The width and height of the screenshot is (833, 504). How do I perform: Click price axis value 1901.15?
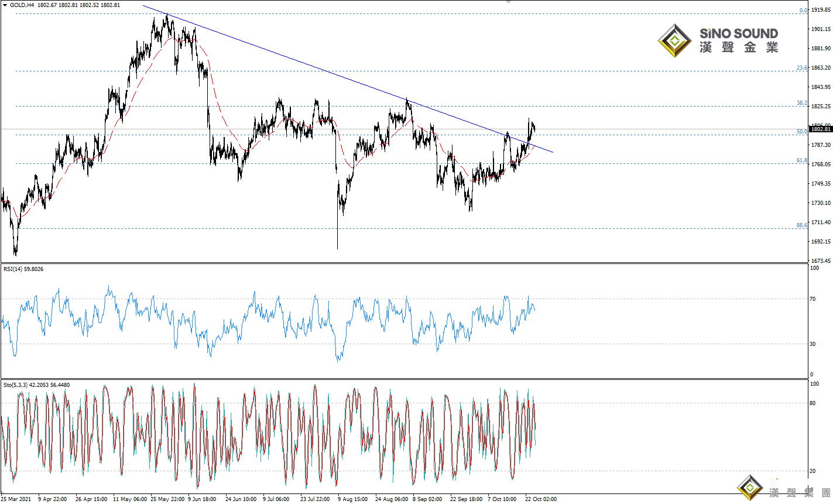pos(821,29)
